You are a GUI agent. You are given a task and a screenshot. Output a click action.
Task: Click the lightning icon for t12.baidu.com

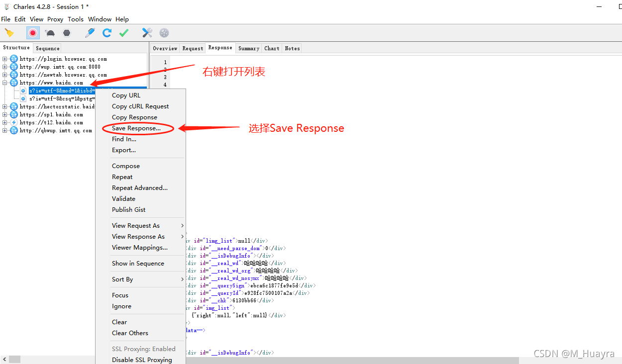tap(14, 122)
